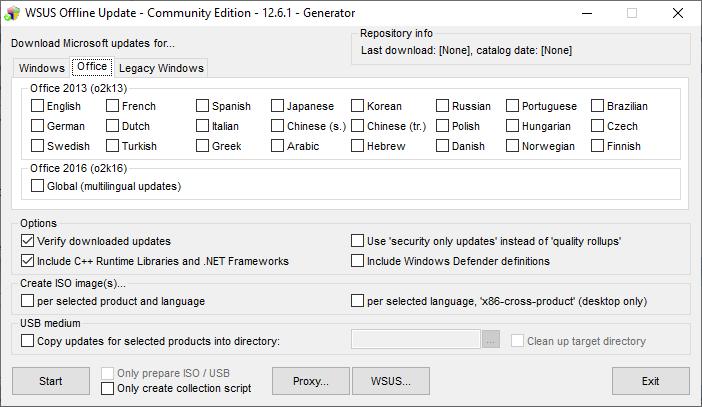Image resolution: width=702 pixels, height=407 pixels.
Task: Enable the Norwegian checkbox
Action: [x=512, y=146]
